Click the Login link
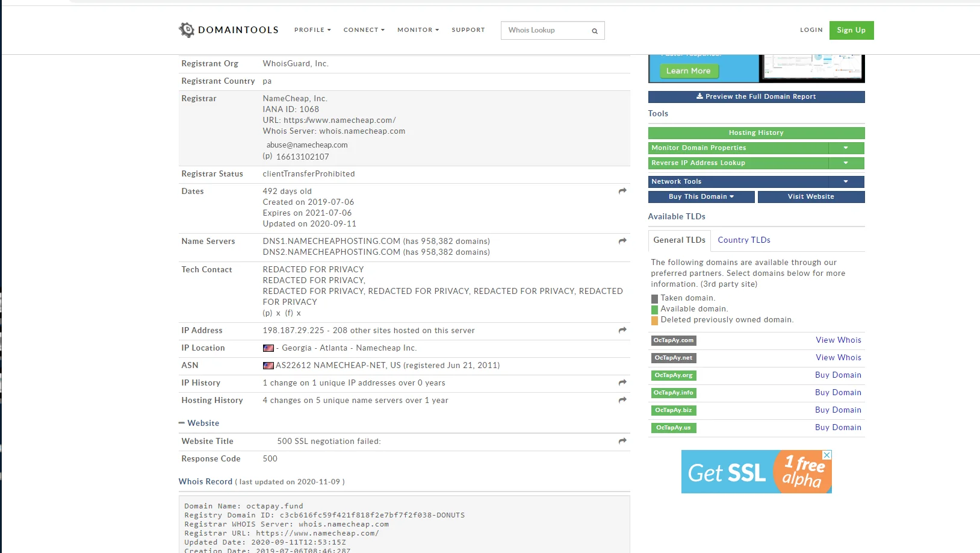Screen dimensions: 980x553 click(x=811, y=30)
